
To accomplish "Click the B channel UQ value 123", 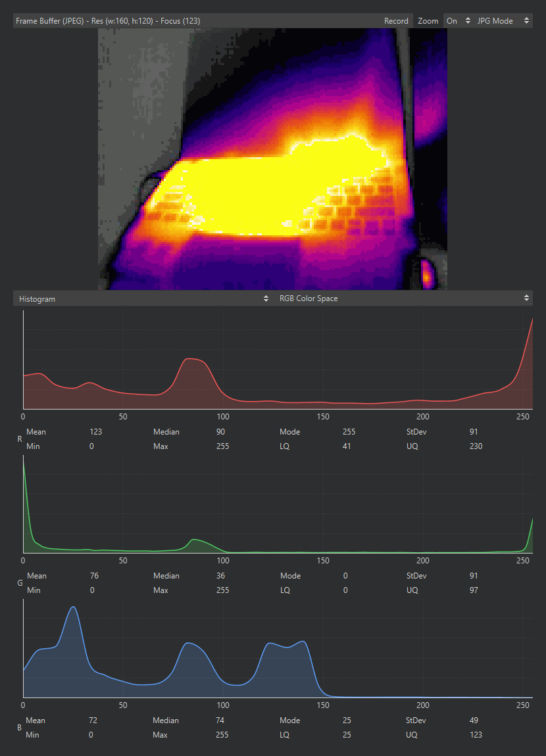I will click(x=476, y=735).
